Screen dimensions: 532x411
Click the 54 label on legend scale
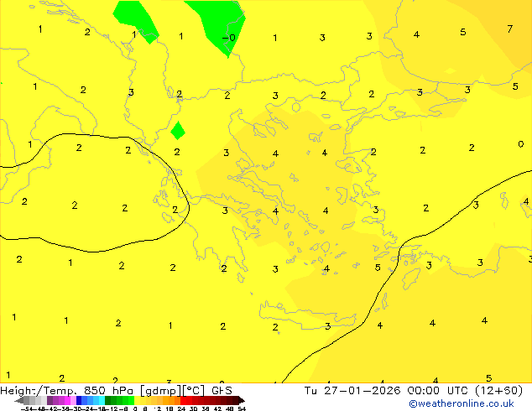(x=242, y=408)
